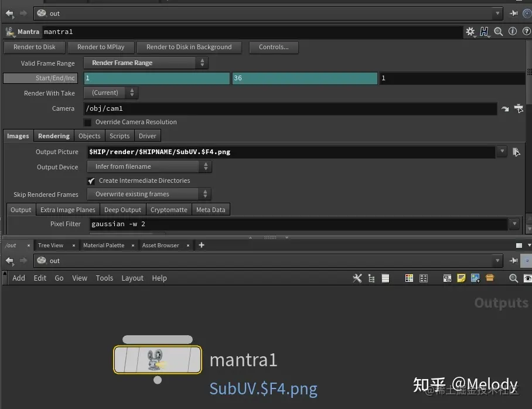Open the Houdini H help-card icon
Viewport: 532px width, 409px height.
[x=484, y=32]
